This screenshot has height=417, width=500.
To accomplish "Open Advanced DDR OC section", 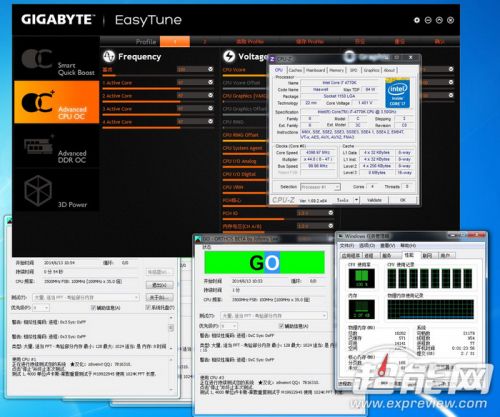I will pos(57,146).
